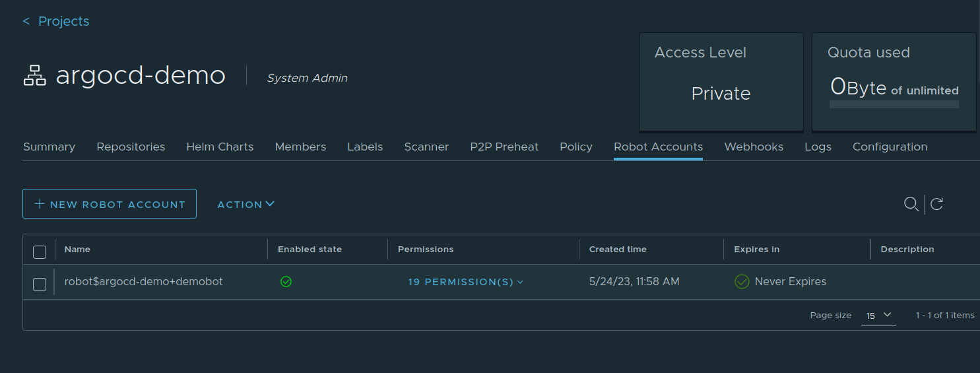Sort by Enabled state column header
The width and height of the screenshot is (980, 373).
click(x=310, y=249)
